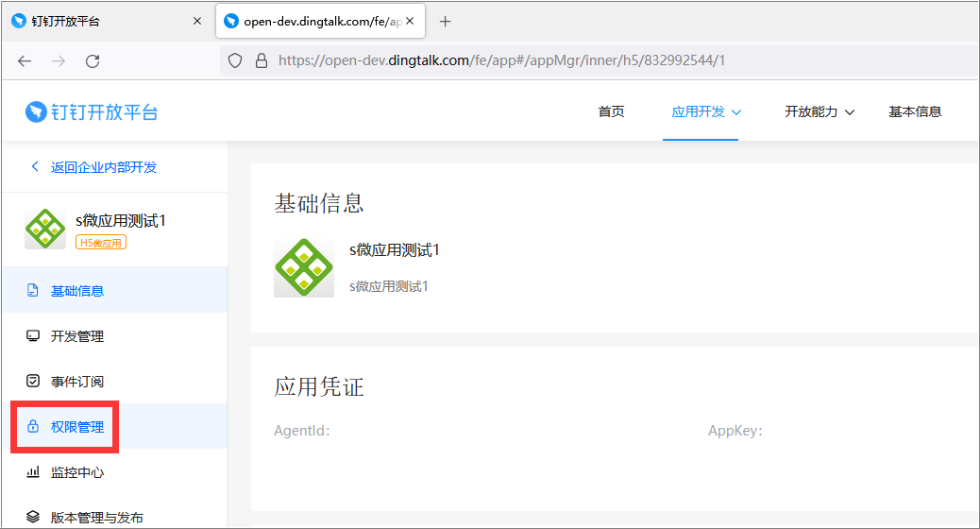Click the H5微应用 badge
The height and width of the screenshot is (529, 980).
coord(101,243)
